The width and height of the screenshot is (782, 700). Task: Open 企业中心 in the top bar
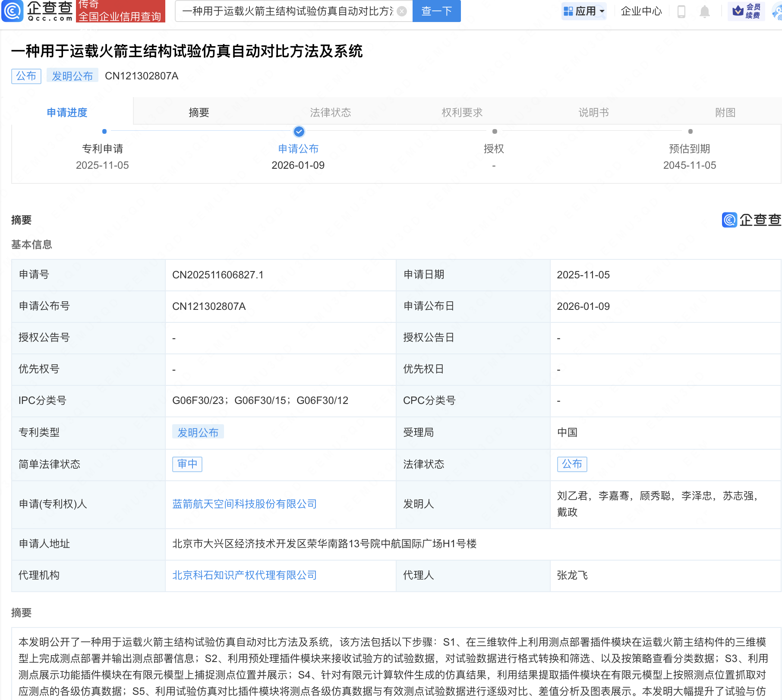pos(641,11)
